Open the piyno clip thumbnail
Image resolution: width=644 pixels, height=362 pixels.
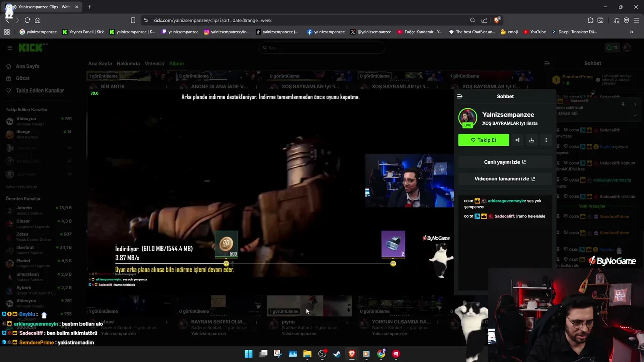[x=309, y=306]
